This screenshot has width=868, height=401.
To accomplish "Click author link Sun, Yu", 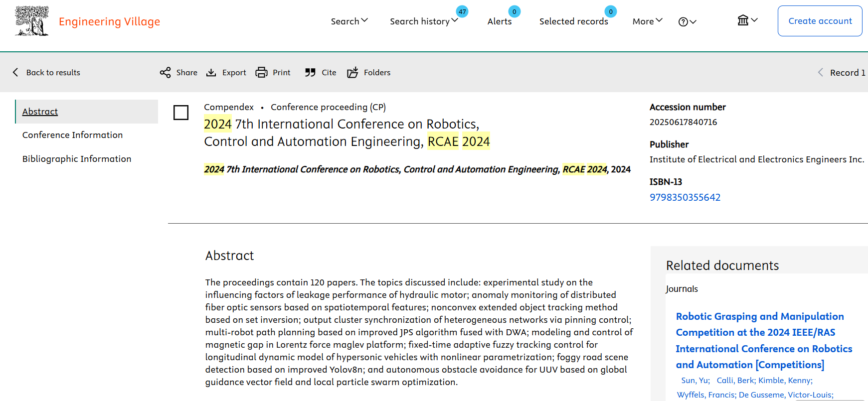I will [x=695, y=381].
